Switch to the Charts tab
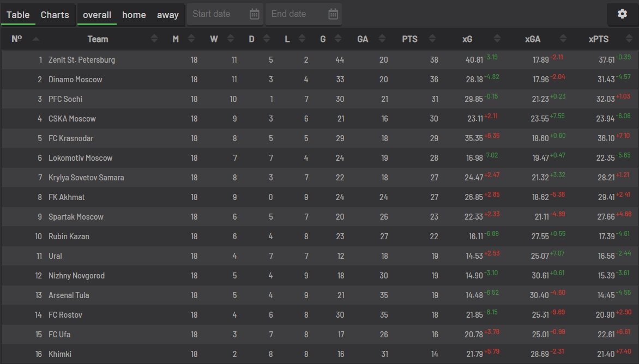Viewport: 639px width, 364px height. (x=55, y=15)
